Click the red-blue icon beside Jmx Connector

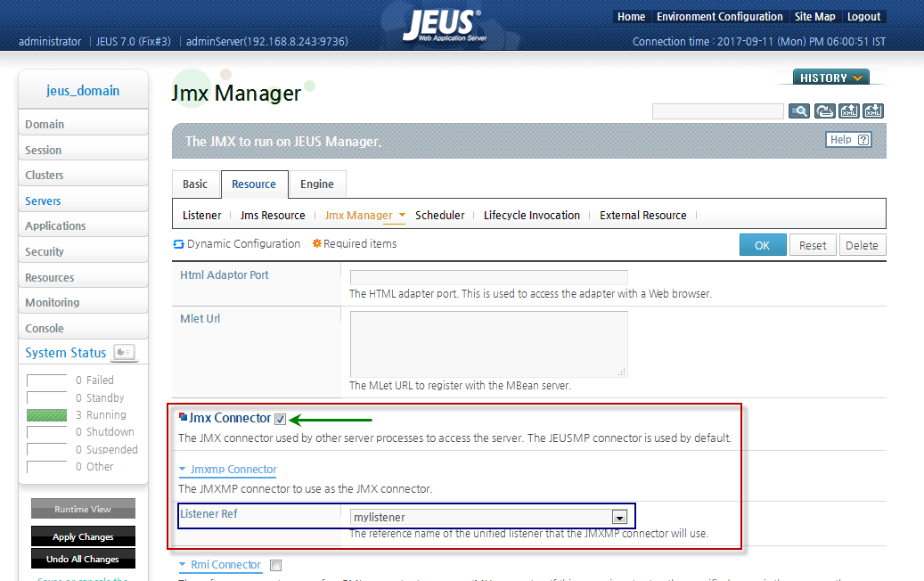tap(183, 417)
